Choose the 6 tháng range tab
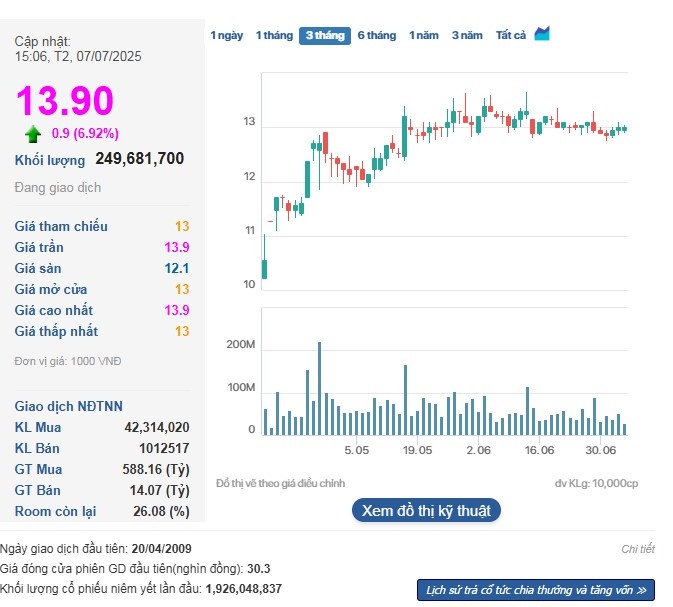673x607 pixels. [x=377, y=35]
